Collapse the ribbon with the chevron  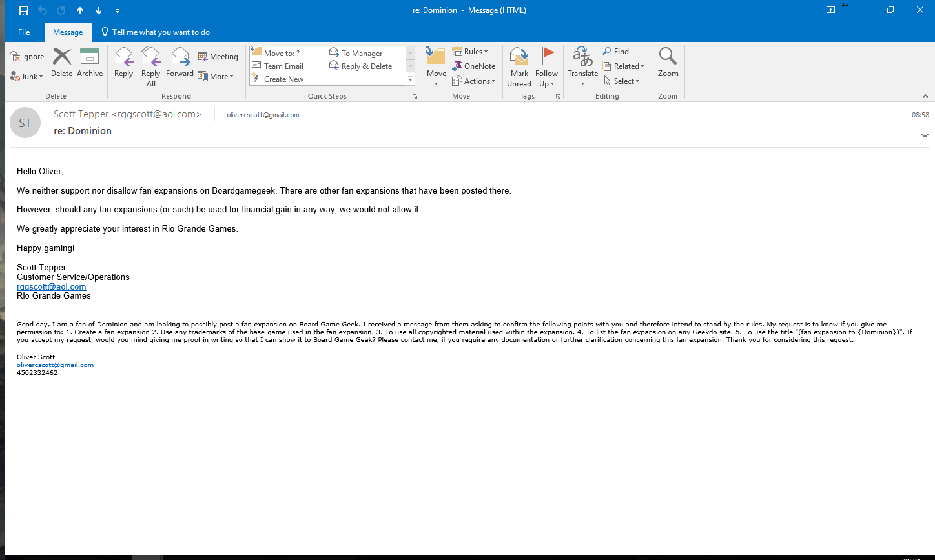click(925, 96)
